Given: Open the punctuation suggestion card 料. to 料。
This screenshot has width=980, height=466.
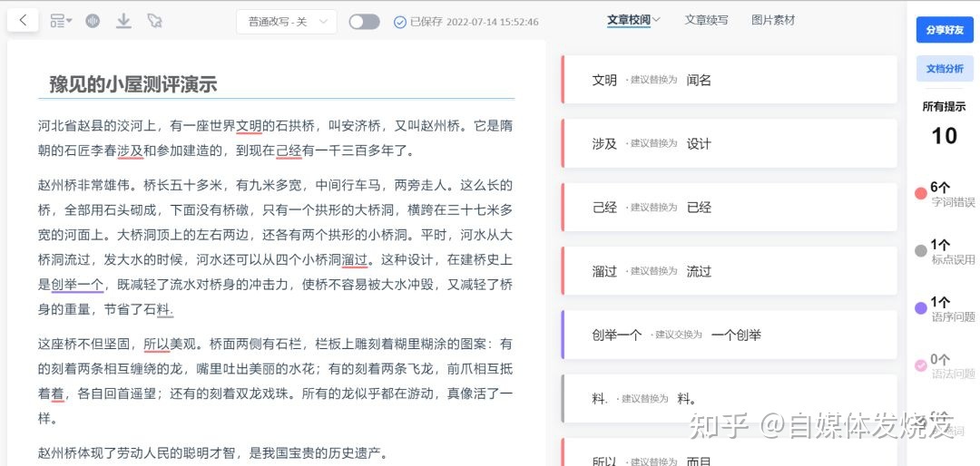Looking at the screenshot, I should [x=730, y=398].
